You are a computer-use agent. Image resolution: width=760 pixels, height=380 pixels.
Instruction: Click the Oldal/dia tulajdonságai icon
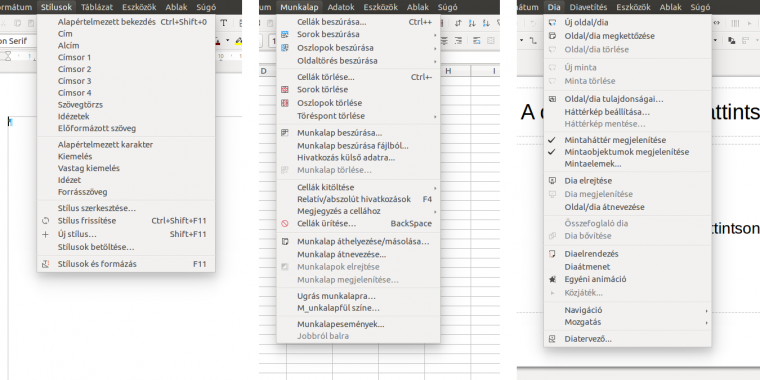coord(552,99)
